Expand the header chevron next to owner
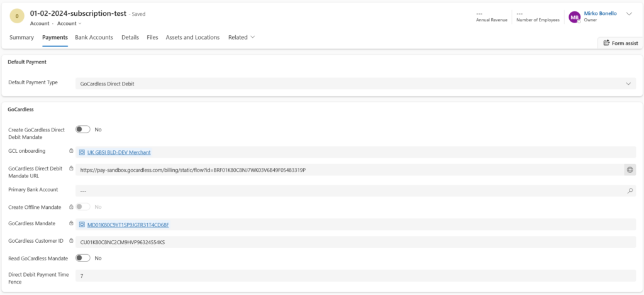 point(629,14)
